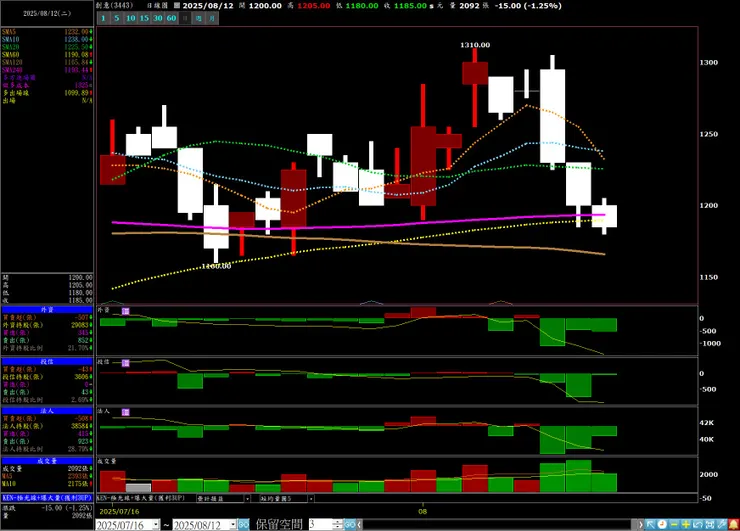Click the SMA60 label in legend
This screenshot has height=531, width=740.
click(x=11, y=55)
